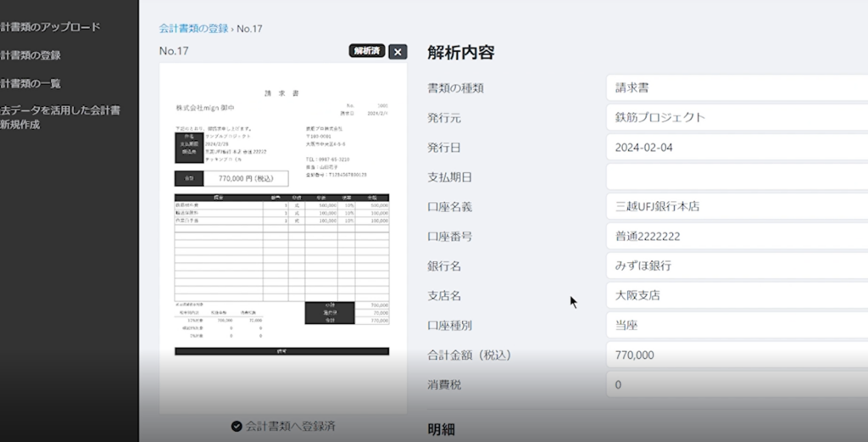The height and width of the screenshot is (442, 868).
Task: Close document preview with X button
Action: [398, 52]
